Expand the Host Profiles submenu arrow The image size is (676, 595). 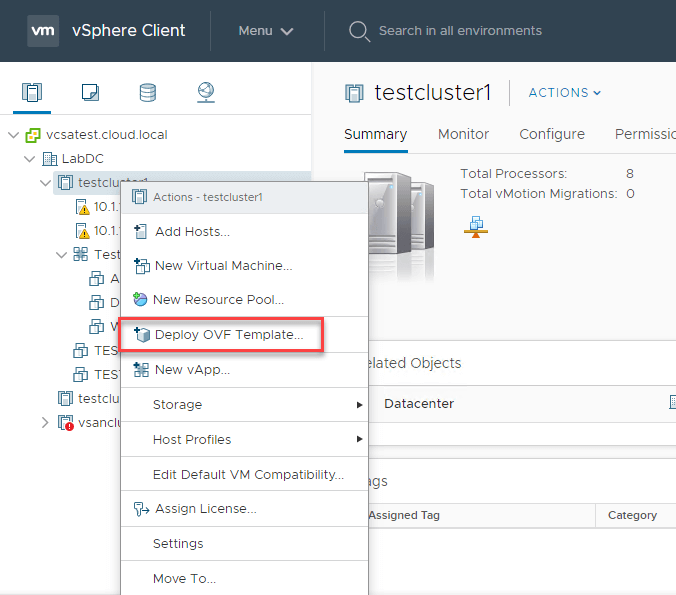coord(359,439)
